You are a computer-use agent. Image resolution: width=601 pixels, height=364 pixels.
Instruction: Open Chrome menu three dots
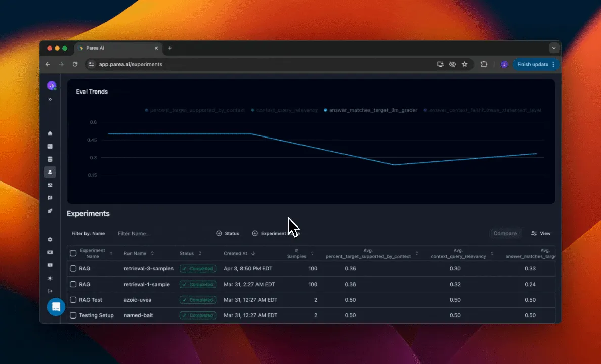(x=553, y=64)
